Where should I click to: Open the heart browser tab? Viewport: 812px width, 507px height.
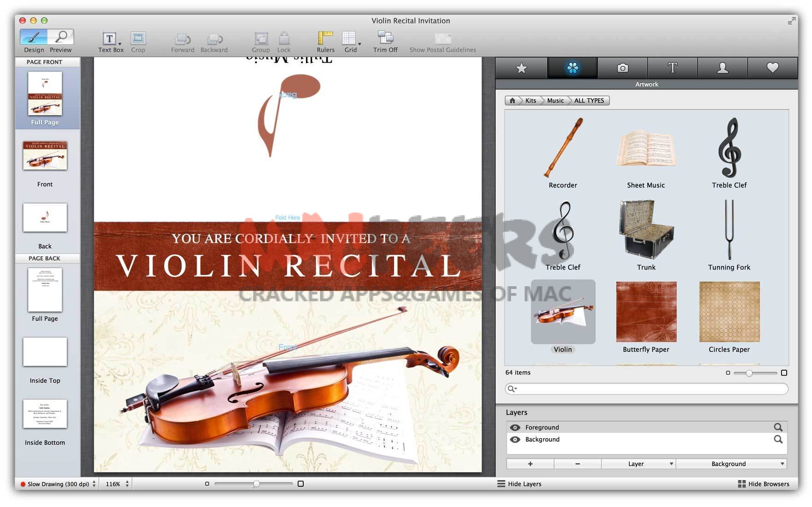772,68
